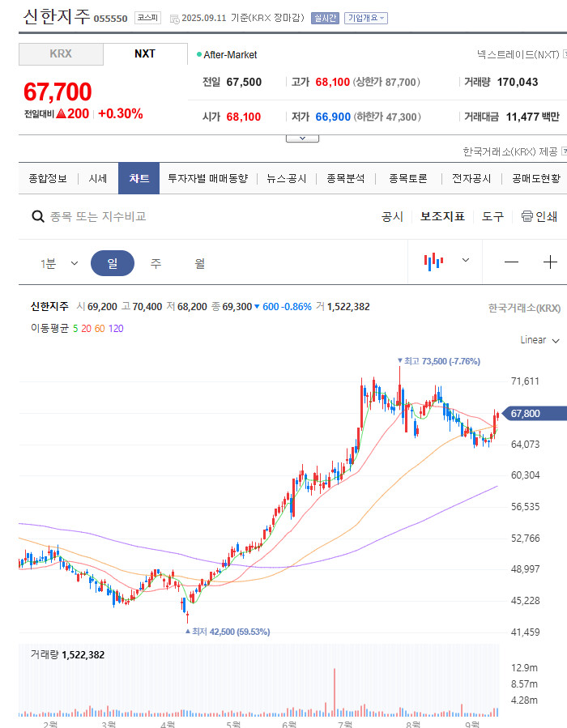Click moving average 5 legend

[75, 329]
